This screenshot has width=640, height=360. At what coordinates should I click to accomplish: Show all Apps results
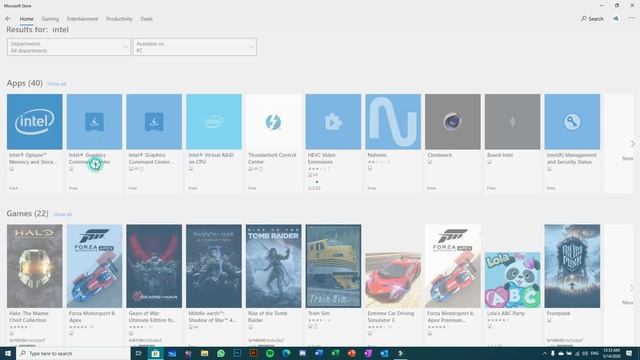[x=56, y=84]
